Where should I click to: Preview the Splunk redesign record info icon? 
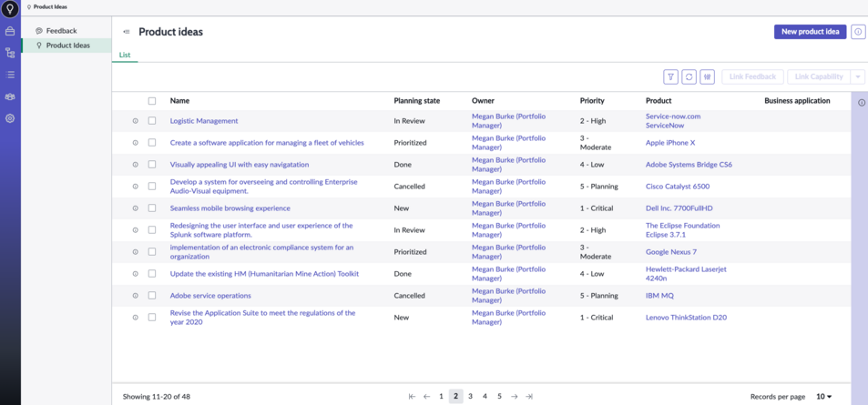coord(135,230)
